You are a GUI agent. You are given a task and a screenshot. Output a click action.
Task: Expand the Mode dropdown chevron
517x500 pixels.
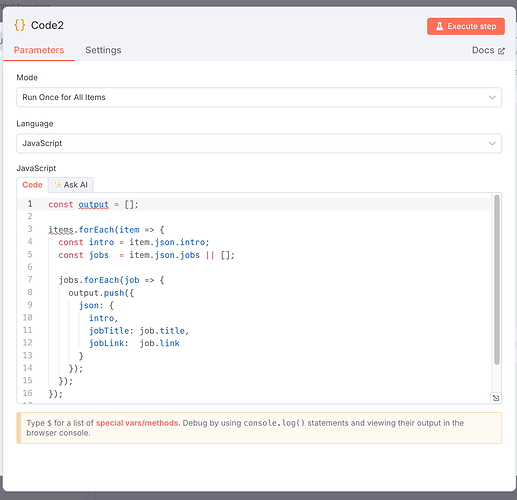(x=492, y=97)
